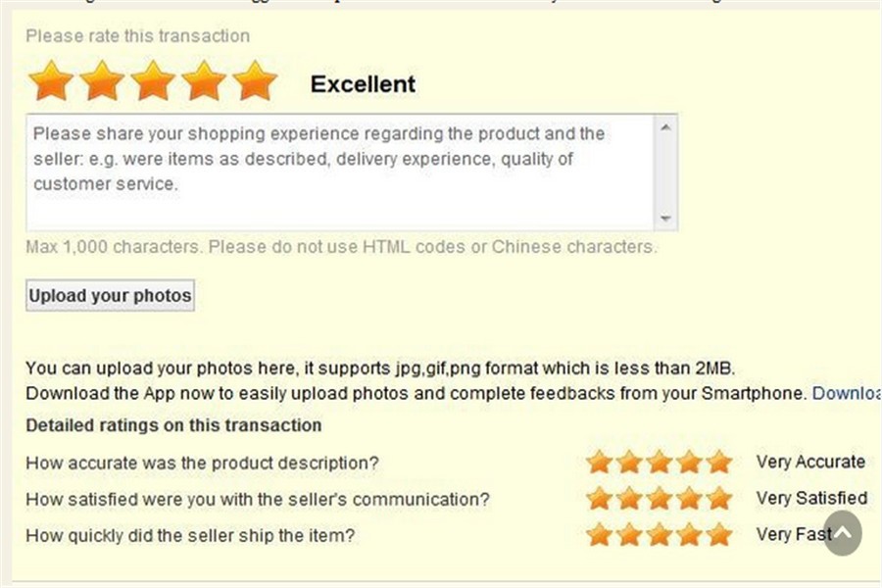The image size is (882, 588).
Task: Rate product description accuracy four stars
Action: tap(690, 462)
